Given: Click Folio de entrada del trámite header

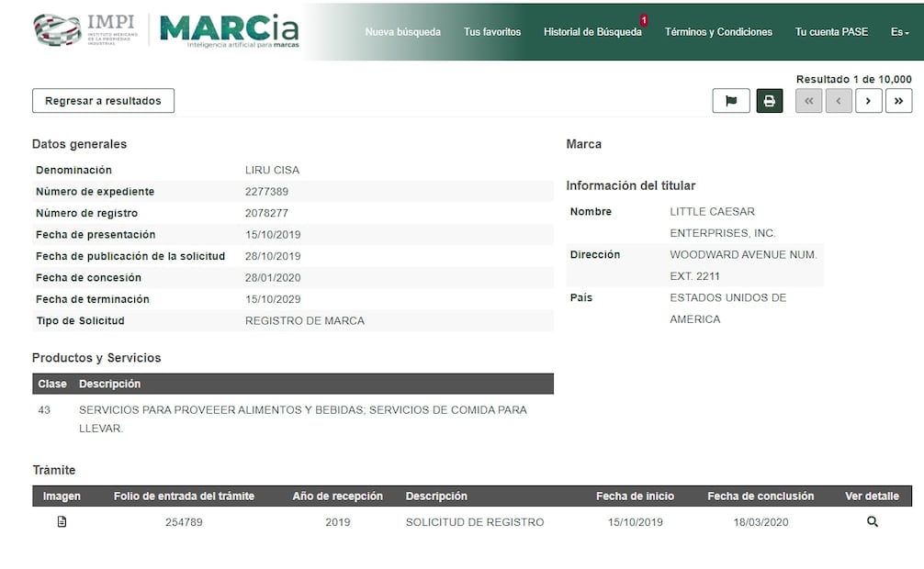Looking at the screenshot, I should click(x=184, y=496).
